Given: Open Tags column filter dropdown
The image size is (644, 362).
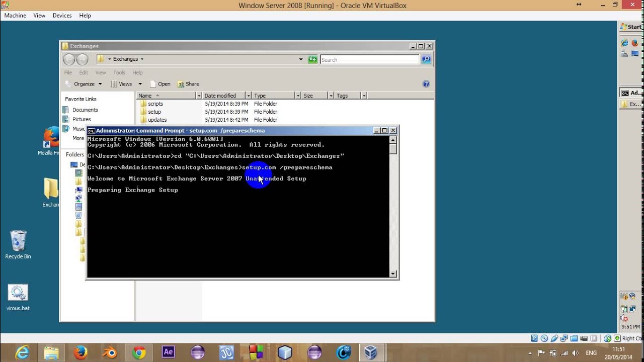Looking at the screenshot, I should pyautogui.click(x=364, y=96).
